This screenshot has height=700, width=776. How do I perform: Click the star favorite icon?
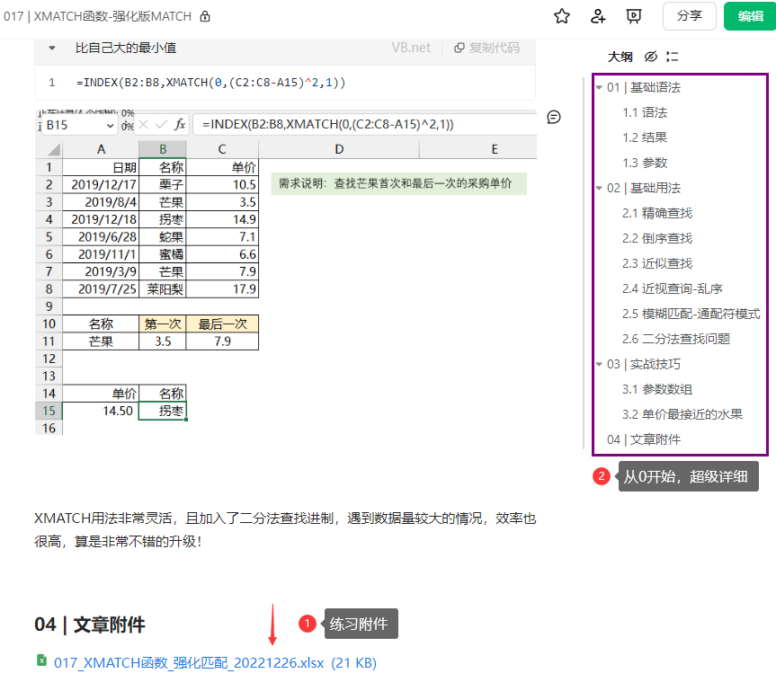tap(562, 16)
